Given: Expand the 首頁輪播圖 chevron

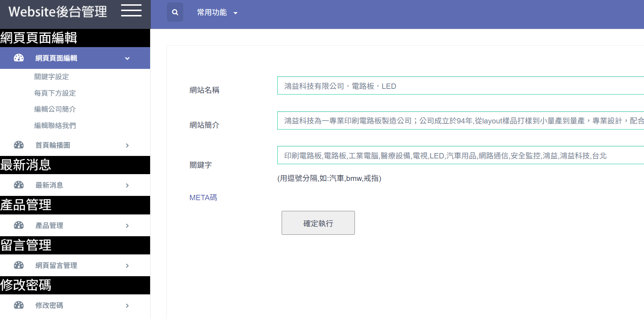Looking at the screenshot, I should point(127,145).
